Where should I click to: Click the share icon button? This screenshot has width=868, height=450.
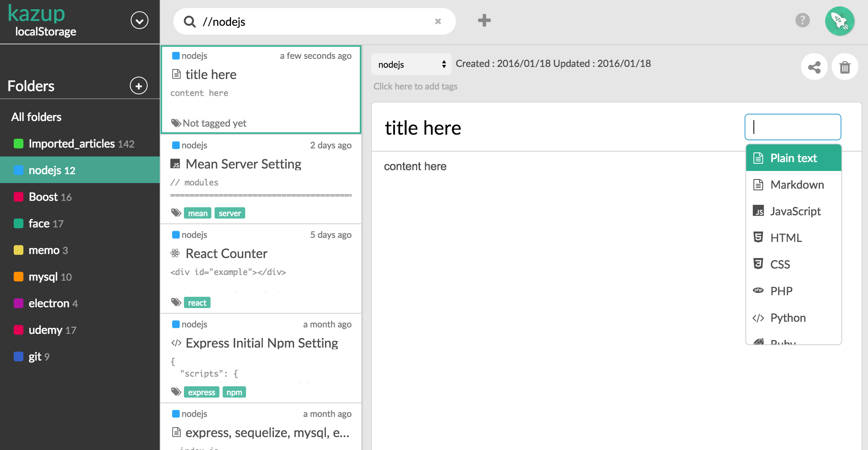point(814,67)
